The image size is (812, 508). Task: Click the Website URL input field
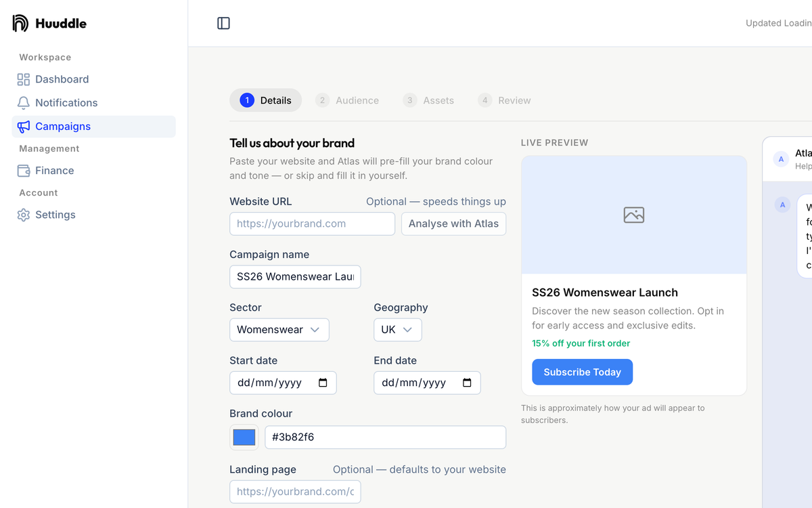coord(312,224)
